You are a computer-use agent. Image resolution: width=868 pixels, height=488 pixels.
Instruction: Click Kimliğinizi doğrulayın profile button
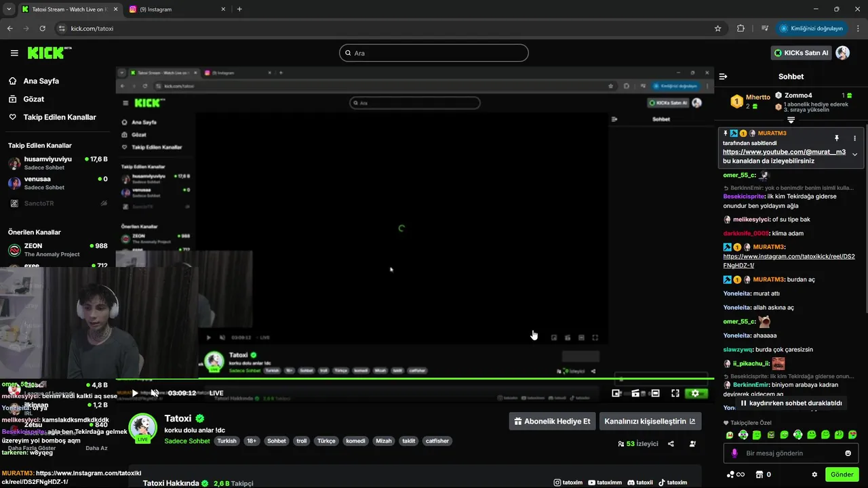(x=812, y=28)
